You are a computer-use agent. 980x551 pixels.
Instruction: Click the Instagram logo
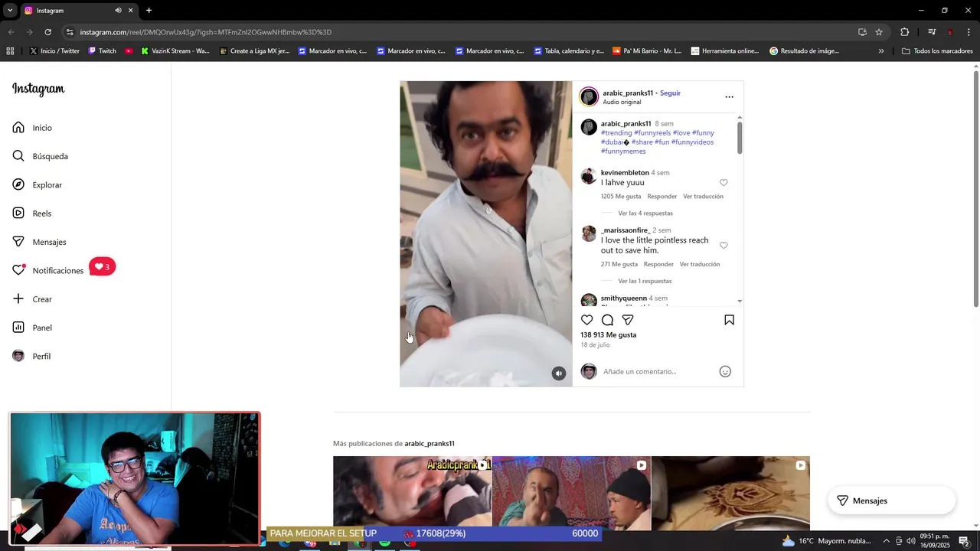point(38,90)
